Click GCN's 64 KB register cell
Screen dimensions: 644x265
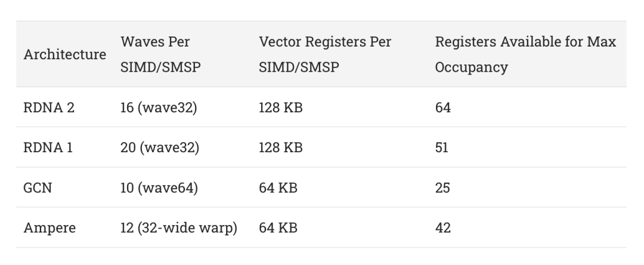click(x=278, y=188)
